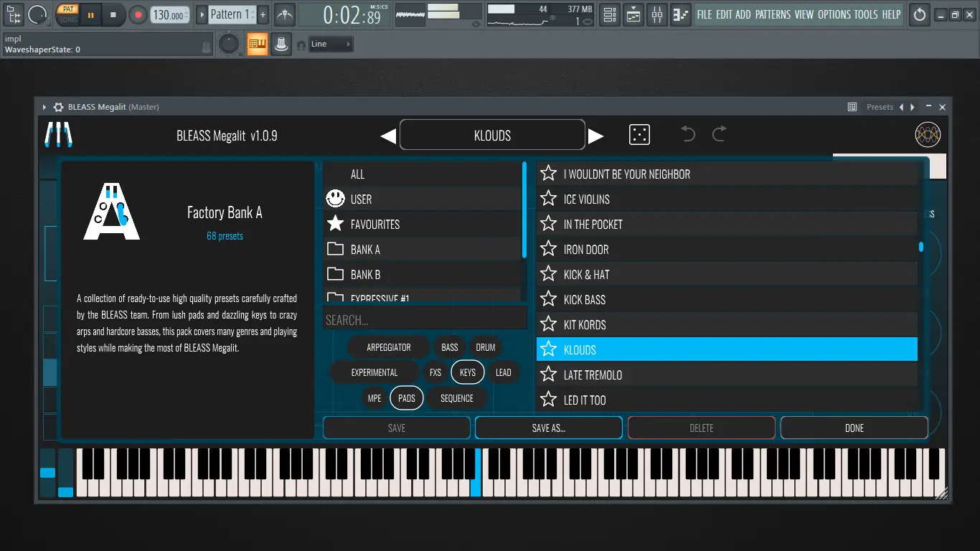This screenshot has height=551, width=980.
Task: Open the ADD menu
Action: (x=743, y=14)
